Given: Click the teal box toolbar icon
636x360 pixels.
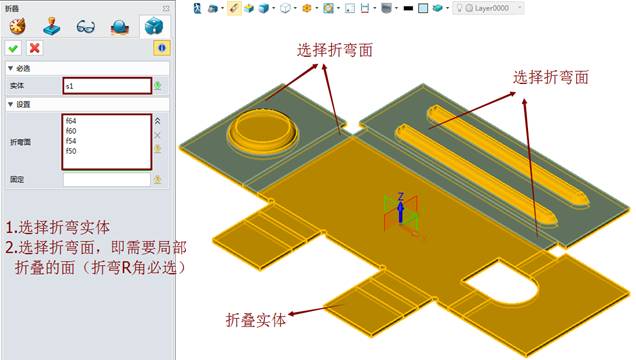Looking at the screenshot, I should [x=437, y=8].
